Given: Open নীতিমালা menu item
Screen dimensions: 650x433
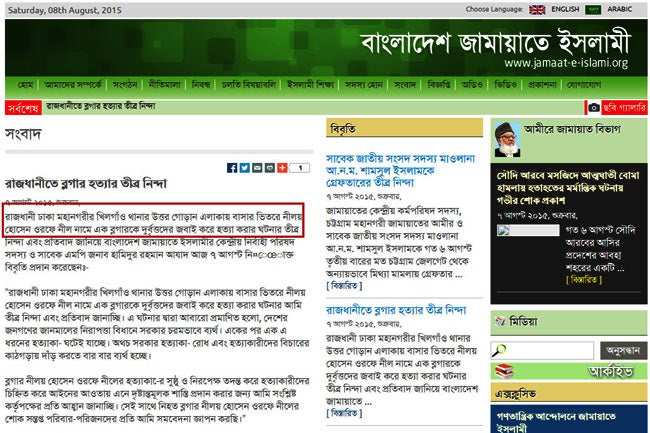Looking at the screenshot, I should point(164,85).
